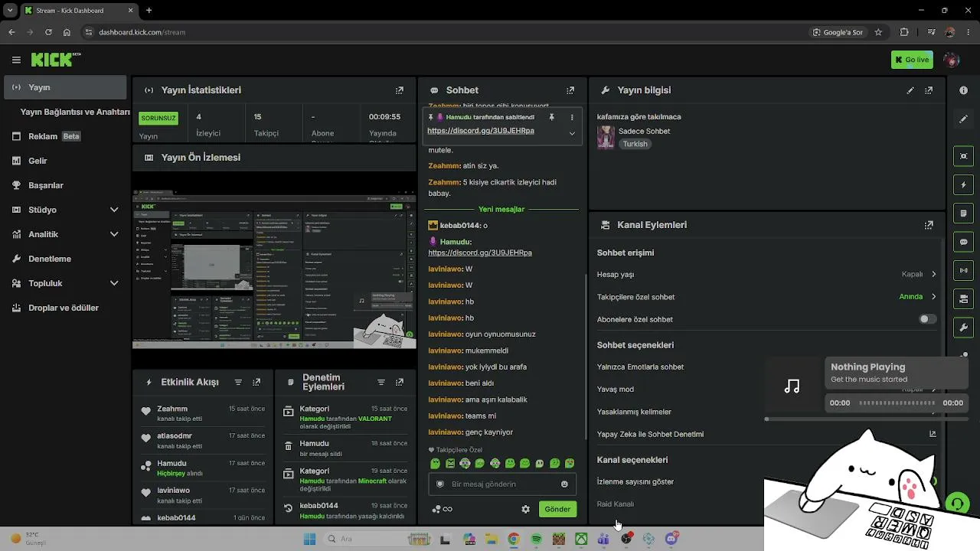The image size is (980, 551).
Task: Click the Go live button
Action: pyautogui.click(x=912, y=60)
